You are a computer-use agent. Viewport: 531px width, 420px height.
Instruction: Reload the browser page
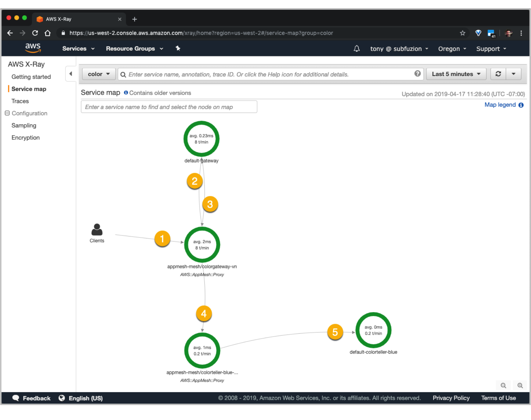click(35, 33)
